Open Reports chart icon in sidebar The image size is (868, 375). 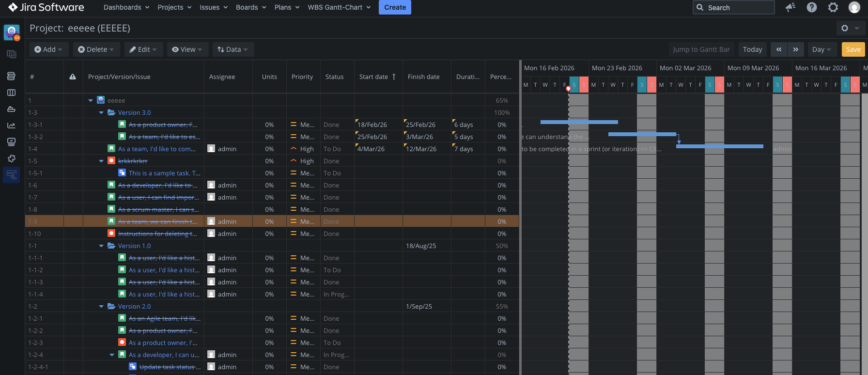(x=11, y=125)
